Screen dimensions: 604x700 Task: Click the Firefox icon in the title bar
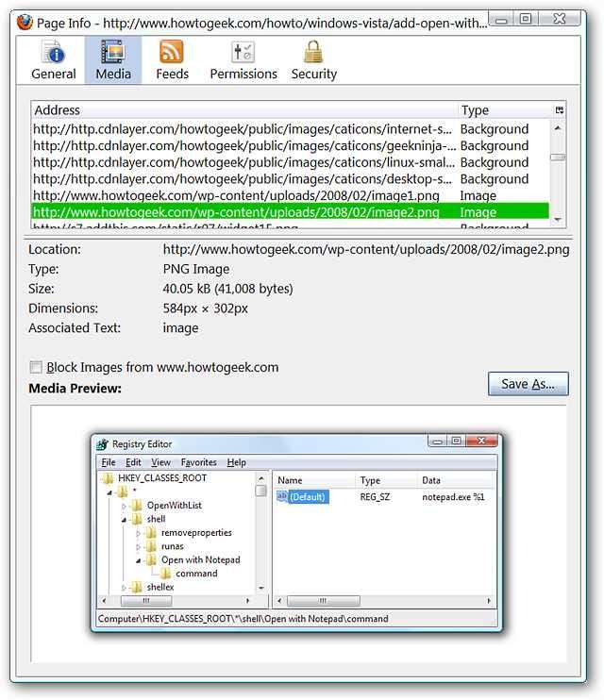tap(25, 23)
